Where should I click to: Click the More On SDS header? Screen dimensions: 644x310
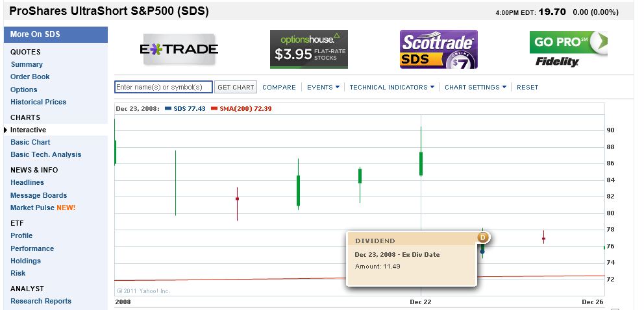click(56, 34)
